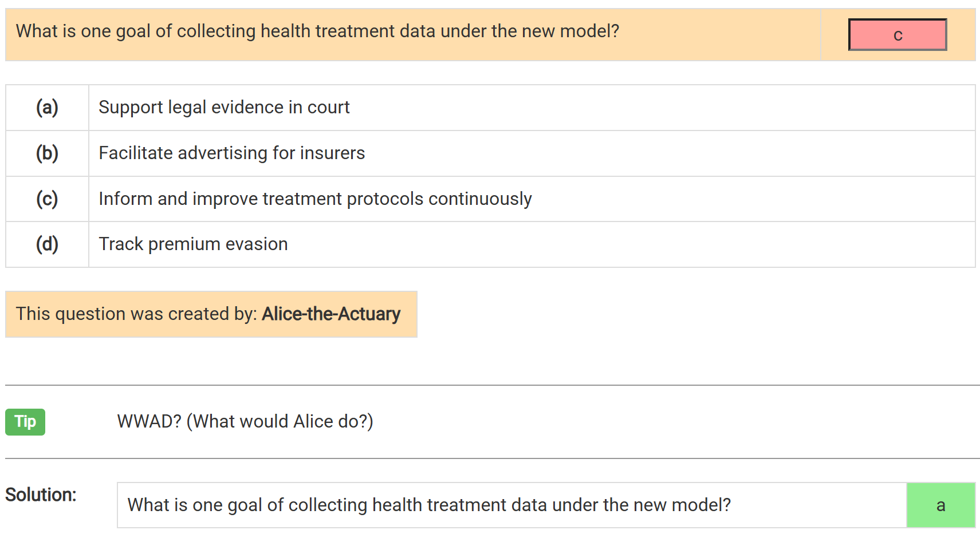The width and height of the screenshot is (980, 534).
Task: Click the 'WWAD? (What would Alice do?)' tip text
Action: (x=245, y=422)
